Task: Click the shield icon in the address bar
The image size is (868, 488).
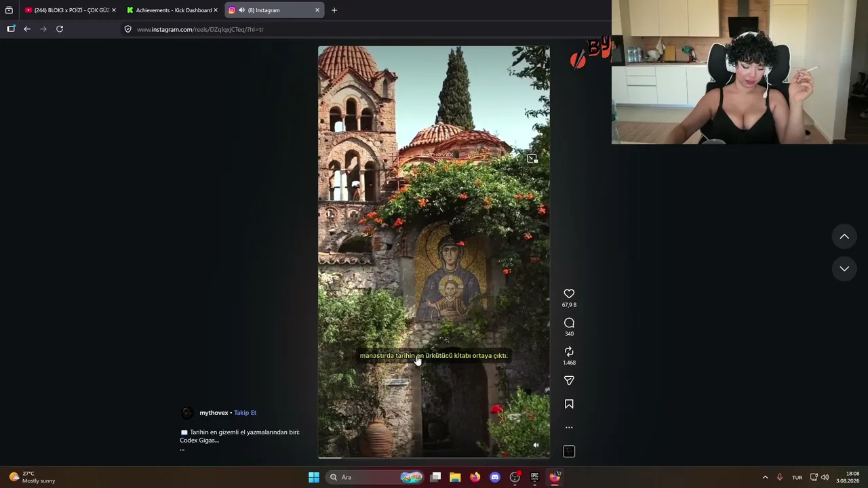Action: (x=127, y=29)
